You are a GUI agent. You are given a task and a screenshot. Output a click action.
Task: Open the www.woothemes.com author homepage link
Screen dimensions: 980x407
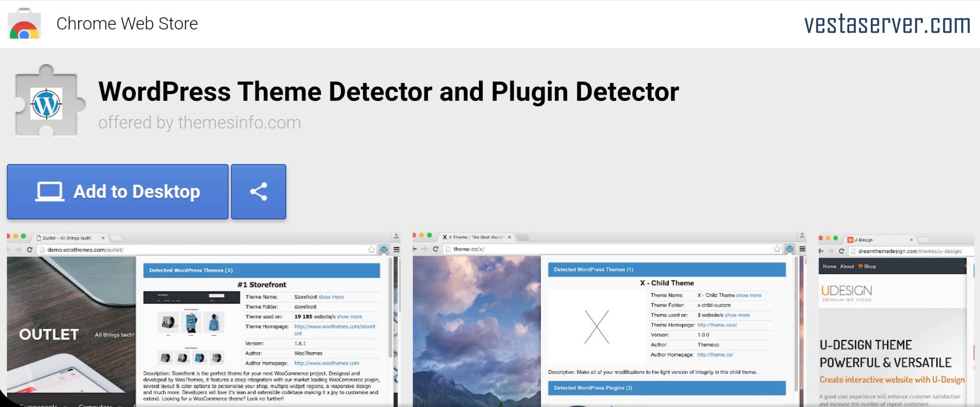(327, 363)
